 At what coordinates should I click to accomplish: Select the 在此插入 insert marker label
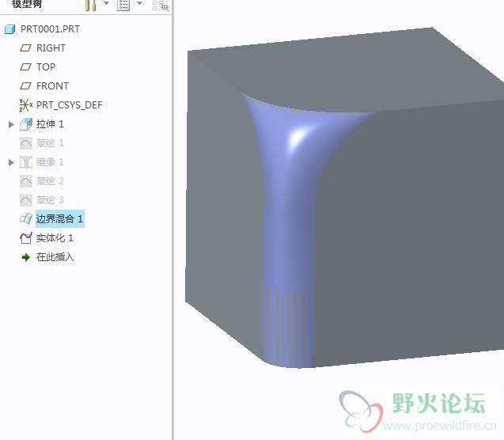(x=55, y=257)
